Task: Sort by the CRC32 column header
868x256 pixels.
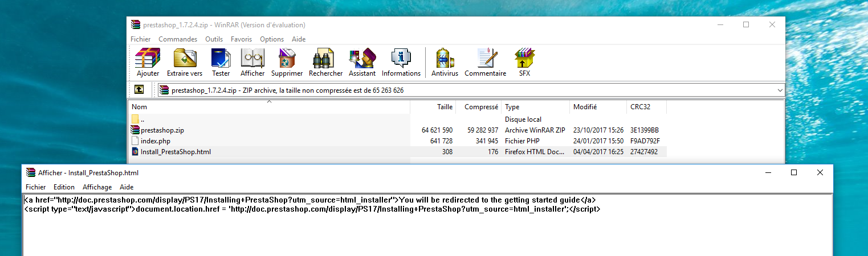Action: (647, 107)
